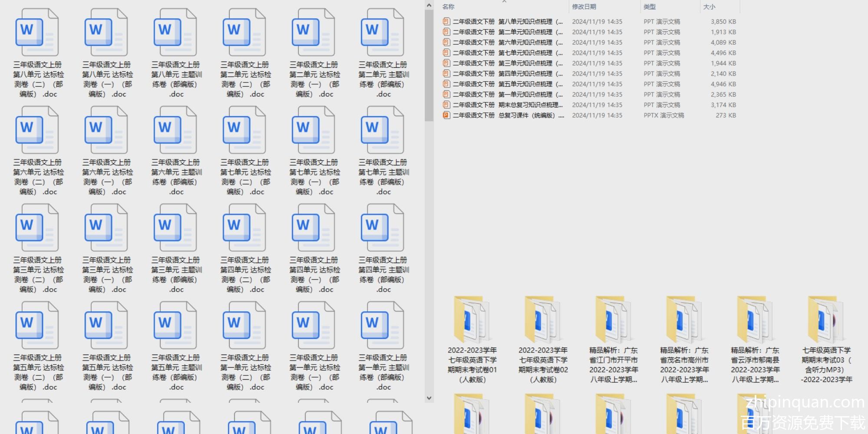
Task: Click Word icon of 第六单元 达标检测卷（二）
Action: pyautogui.click(x=37, y=130)
